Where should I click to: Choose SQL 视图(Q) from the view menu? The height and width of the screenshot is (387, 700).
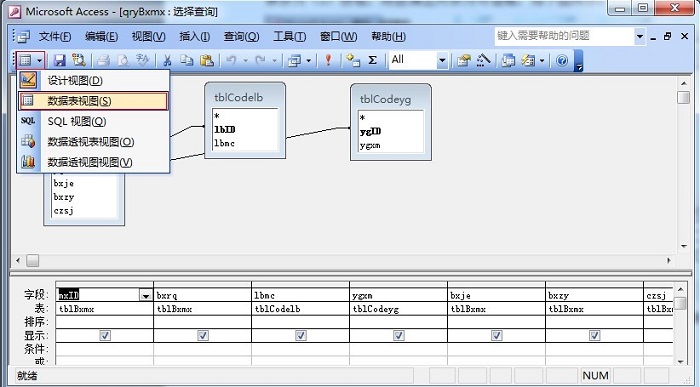point(93,121)
